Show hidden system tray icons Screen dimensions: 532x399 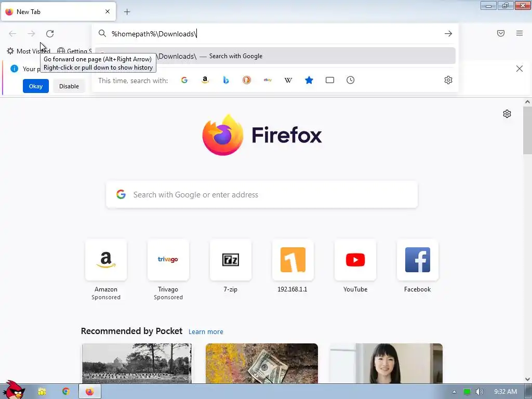[x=454, y=392]
